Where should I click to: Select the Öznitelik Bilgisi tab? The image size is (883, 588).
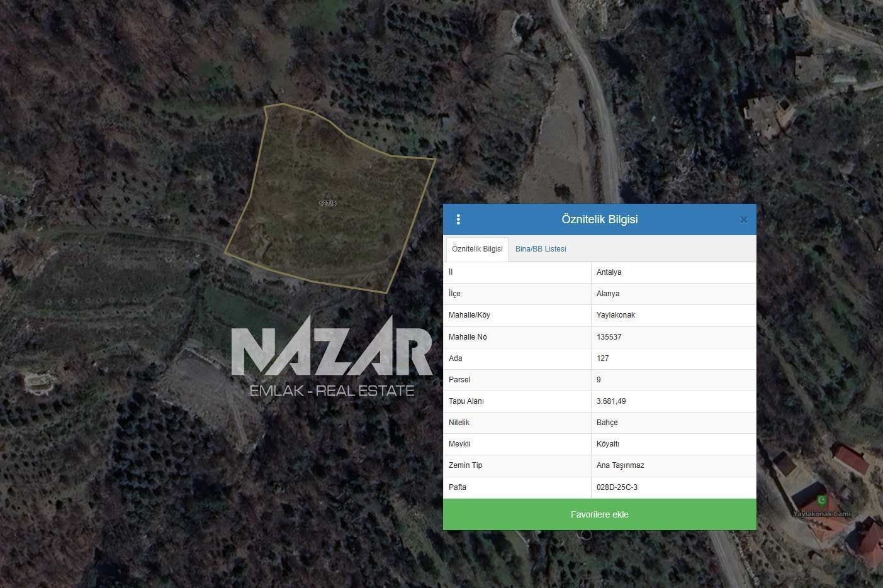(477, 249)
